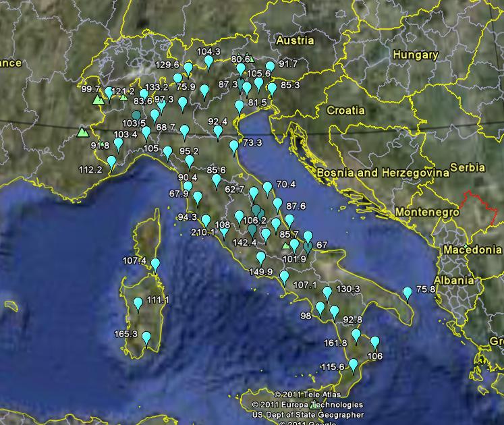The width and height of the screenshot is (504, 425).
Task: Click the pin labeled 165.3 in southern Sardinia
Action: (x=146, y=339)
